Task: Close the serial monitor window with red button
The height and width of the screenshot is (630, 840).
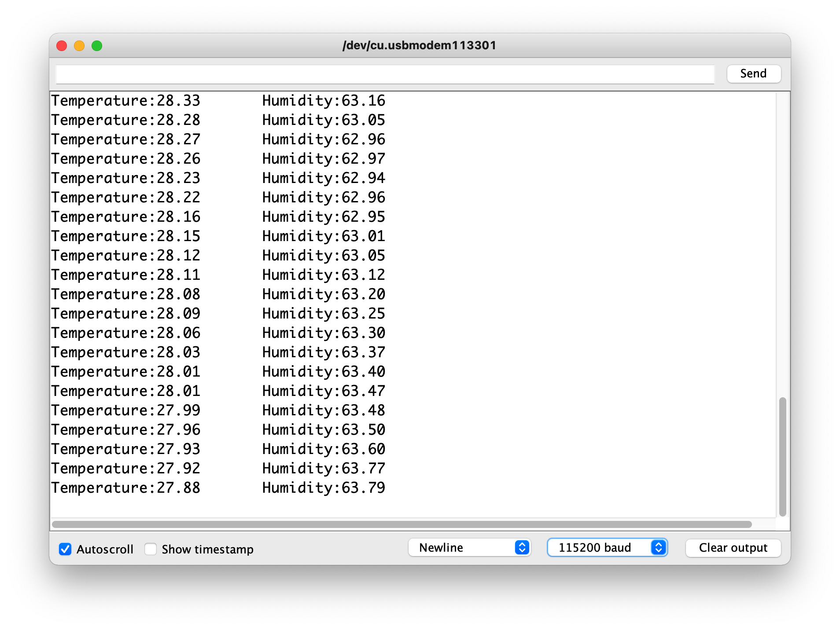Action: point(62,45)
